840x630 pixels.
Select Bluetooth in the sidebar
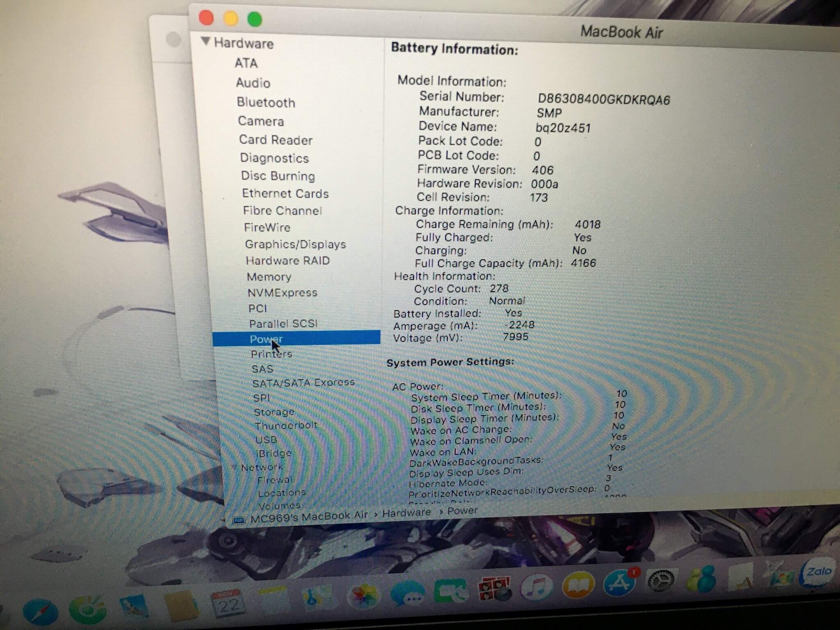tap(266, 103)
